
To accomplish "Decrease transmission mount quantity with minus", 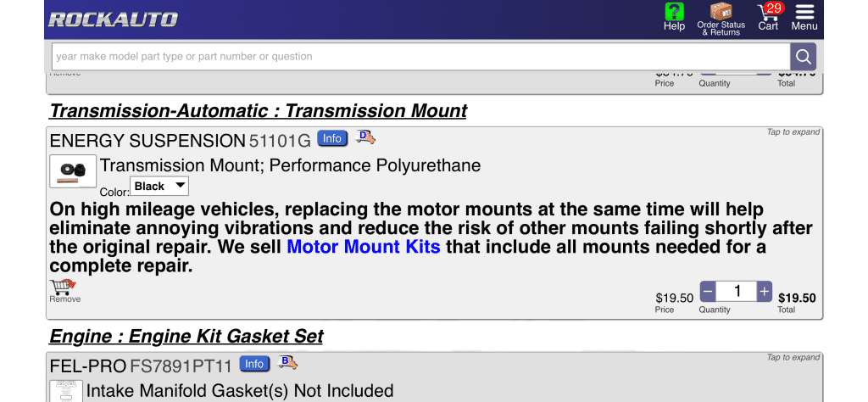I will (x=708, y=292).
